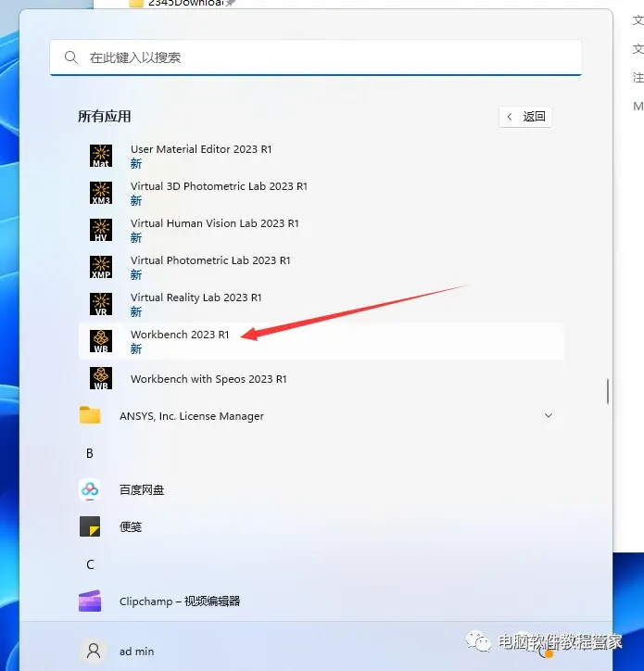644x671 pixels.
Task: Launch Virtual 3D Photometric Lab XM3 icon
Action: 101,193
